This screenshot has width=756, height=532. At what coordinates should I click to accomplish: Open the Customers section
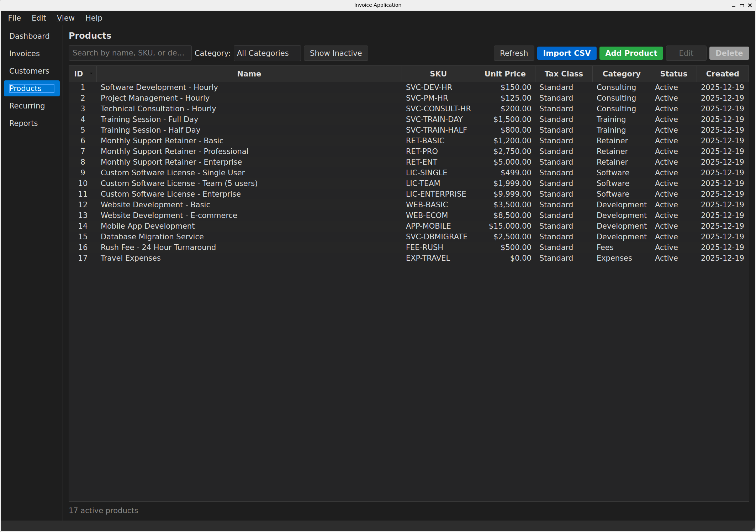[29, 71]
